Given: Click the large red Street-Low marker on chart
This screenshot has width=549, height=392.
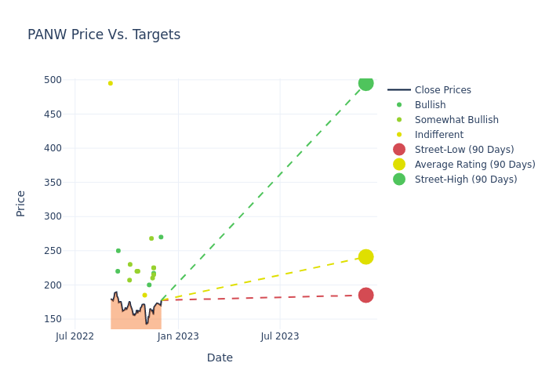Looking at the screenshot, I should [x=365, y=295].
